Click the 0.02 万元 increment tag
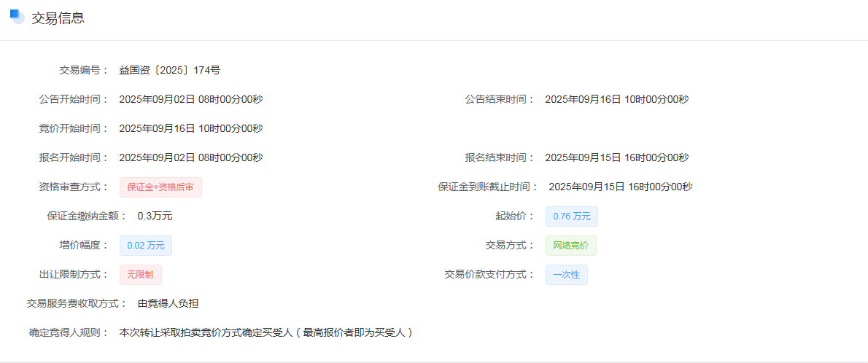 click(x=146, y=246)
